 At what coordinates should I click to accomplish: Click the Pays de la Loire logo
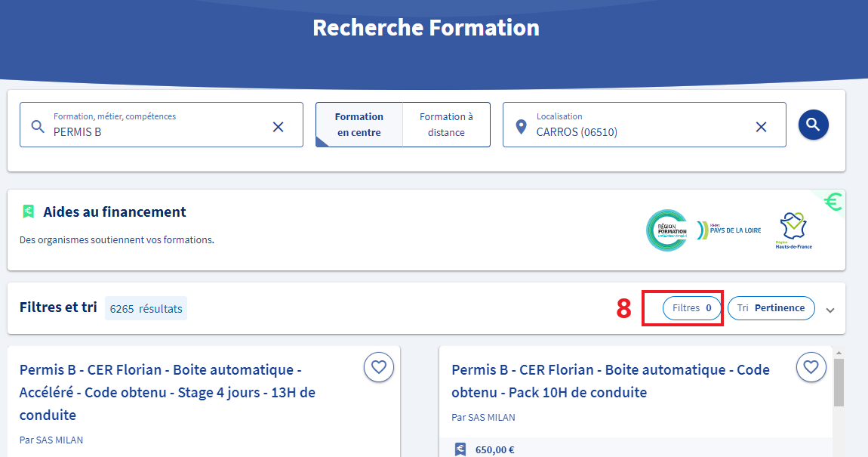coord(730,230)
